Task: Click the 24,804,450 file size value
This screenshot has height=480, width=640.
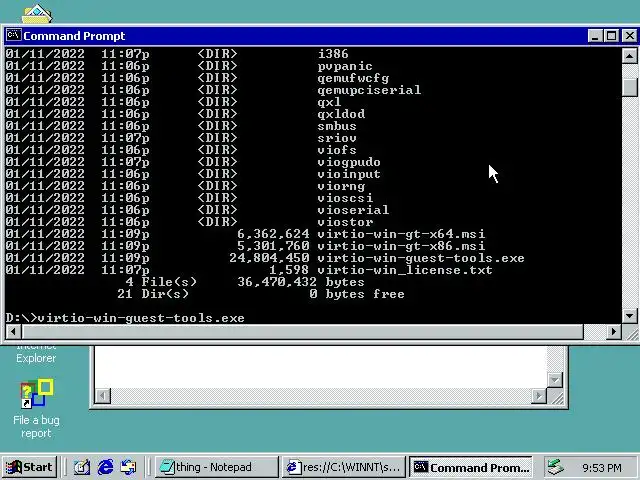Action: click(269, 258)
